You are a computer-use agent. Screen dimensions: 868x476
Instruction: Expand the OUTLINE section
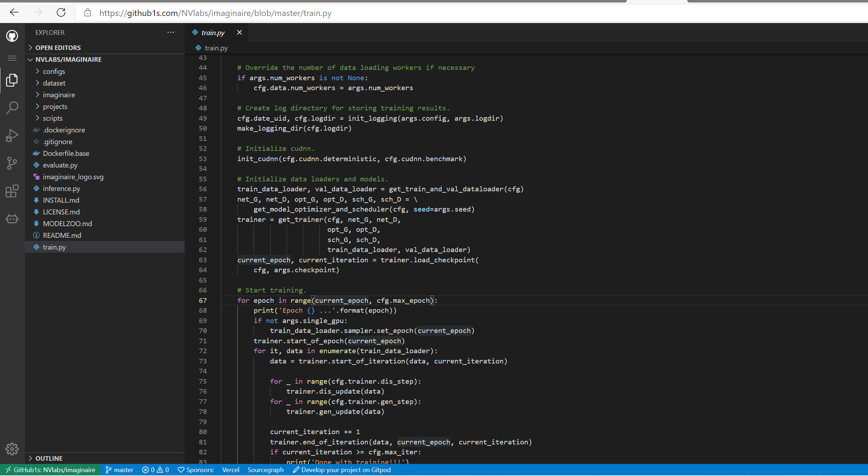49,458
